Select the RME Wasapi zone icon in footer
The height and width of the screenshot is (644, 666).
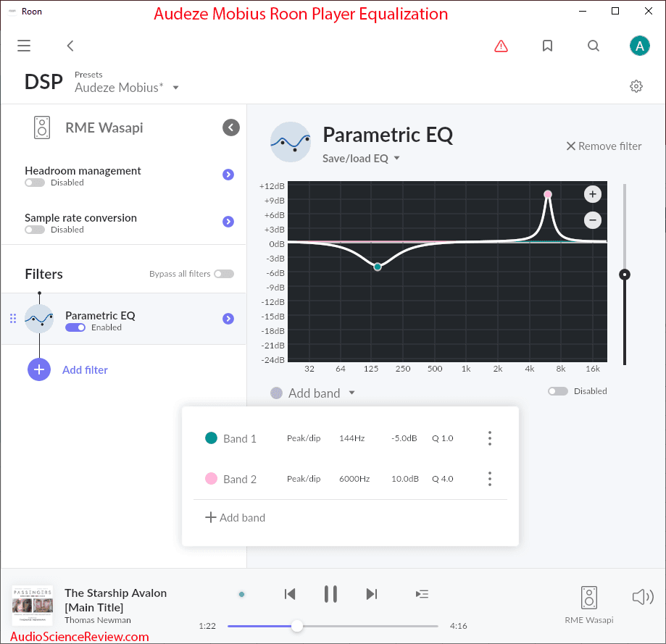pyautogui.click(x=588, y=598)
